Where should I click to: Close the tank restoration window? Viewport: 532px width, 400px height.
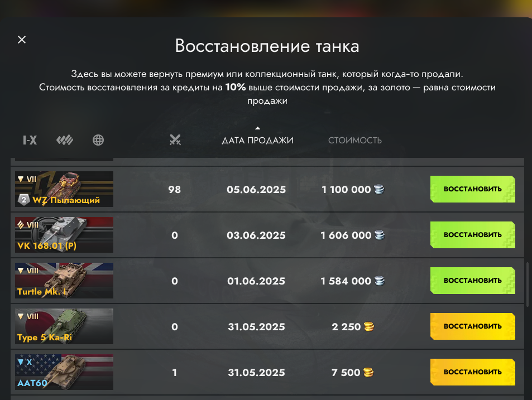[22, 40]
